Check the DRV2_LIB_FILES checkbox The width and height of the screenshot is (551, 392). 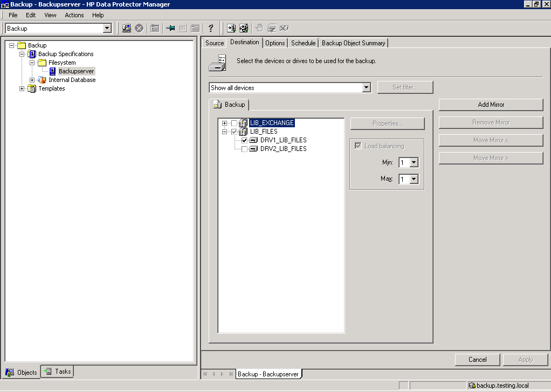pyautogui.click(x=244, y=149)
